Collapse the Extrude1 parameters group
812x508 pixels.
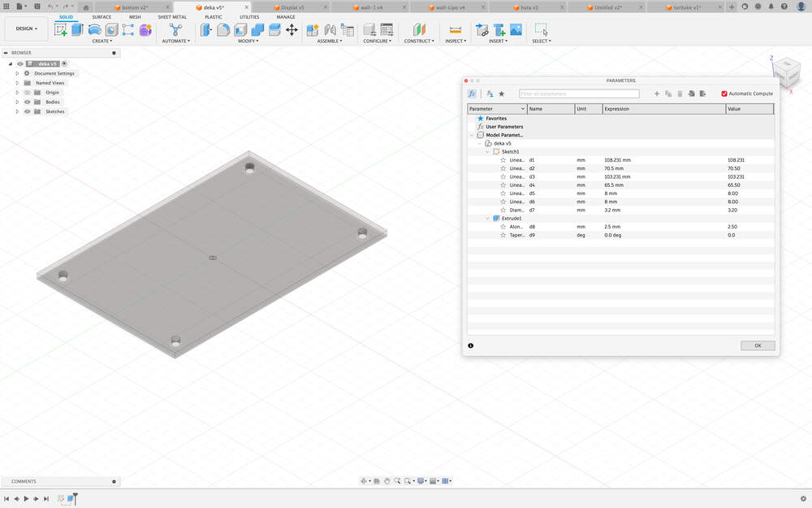(x=487, y=218)
